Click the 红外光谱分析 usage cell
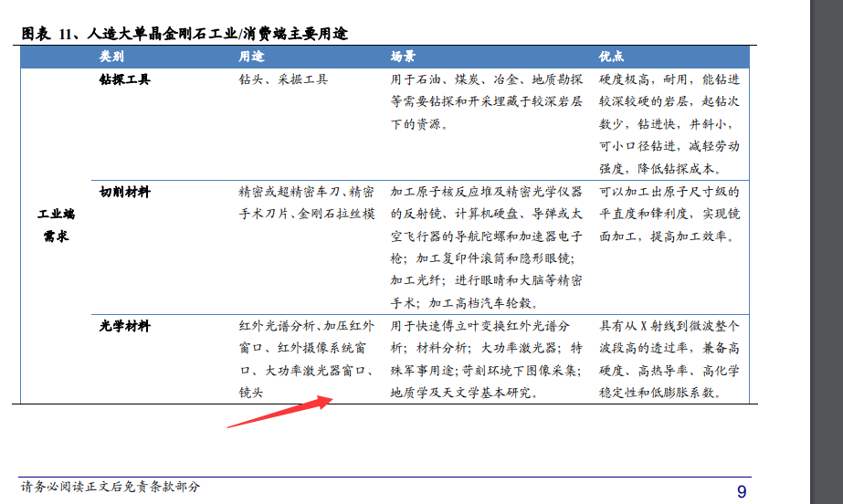The image size is (843, 504). point(305,359)
